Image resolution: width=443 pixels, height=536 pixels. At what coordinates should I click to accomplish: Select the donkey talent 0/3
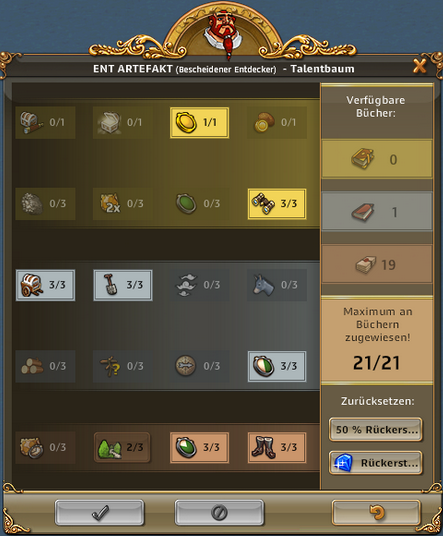[x=277, y=285]
